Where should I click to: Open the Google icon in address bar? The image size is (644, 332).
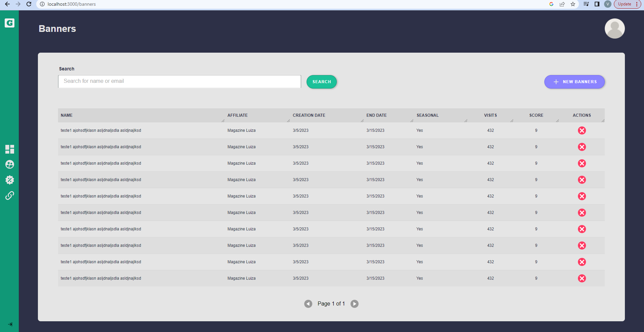coord(551,4)
